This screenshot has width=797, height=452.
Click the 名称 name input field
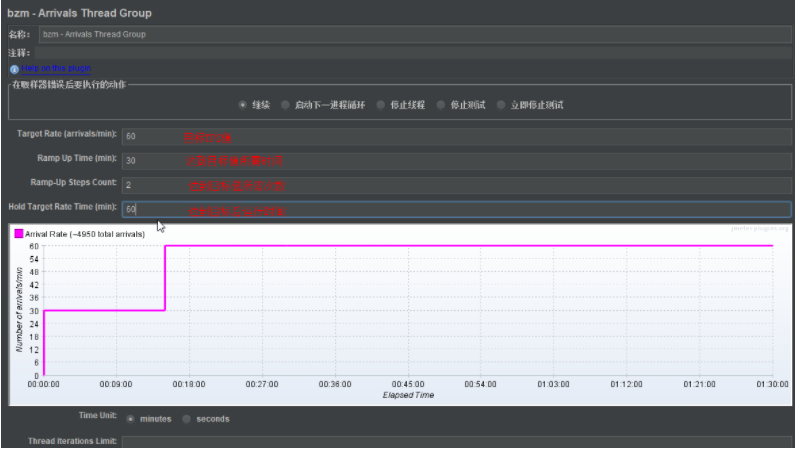(415, 34)
